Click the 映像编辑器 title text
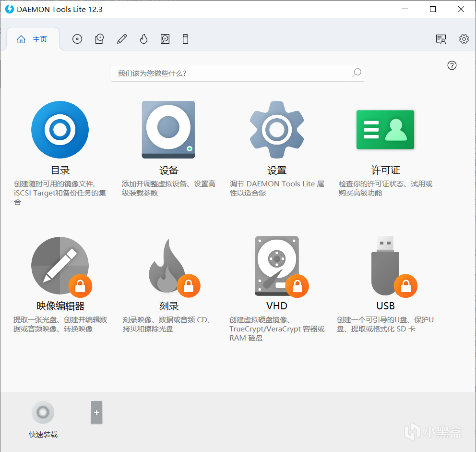Viewport: 476px width, 452px height. 60,306
